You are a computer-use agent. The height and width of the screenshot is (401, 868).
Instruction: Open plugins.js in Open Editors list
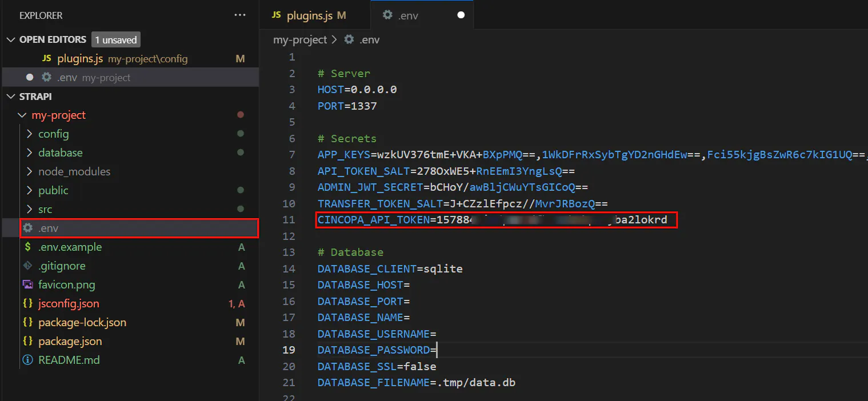pos(129,58)
